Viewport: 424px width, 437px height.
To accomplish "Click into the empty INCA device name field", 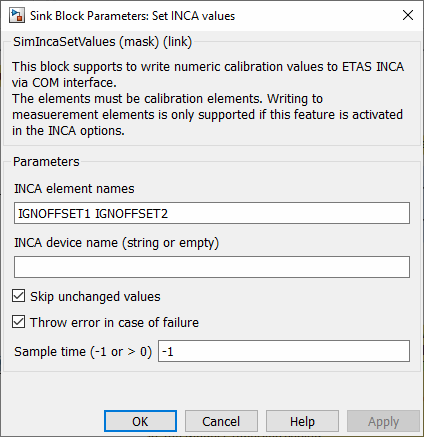I will 212,267.
